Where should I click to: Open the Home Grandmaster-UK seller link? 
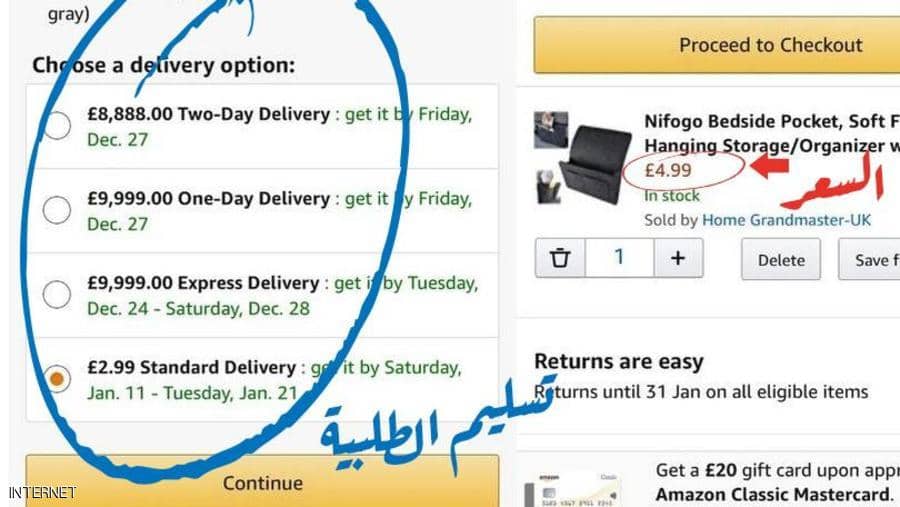(x=786, y=220)
